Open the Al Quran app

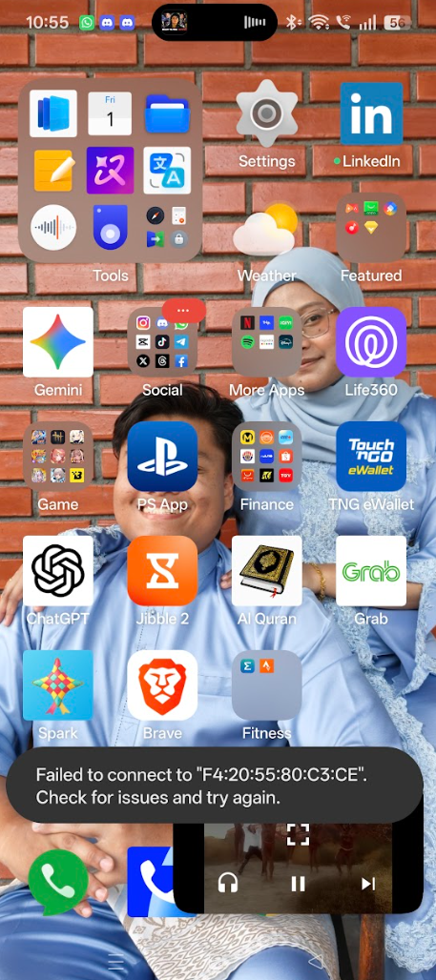point(266,571)
